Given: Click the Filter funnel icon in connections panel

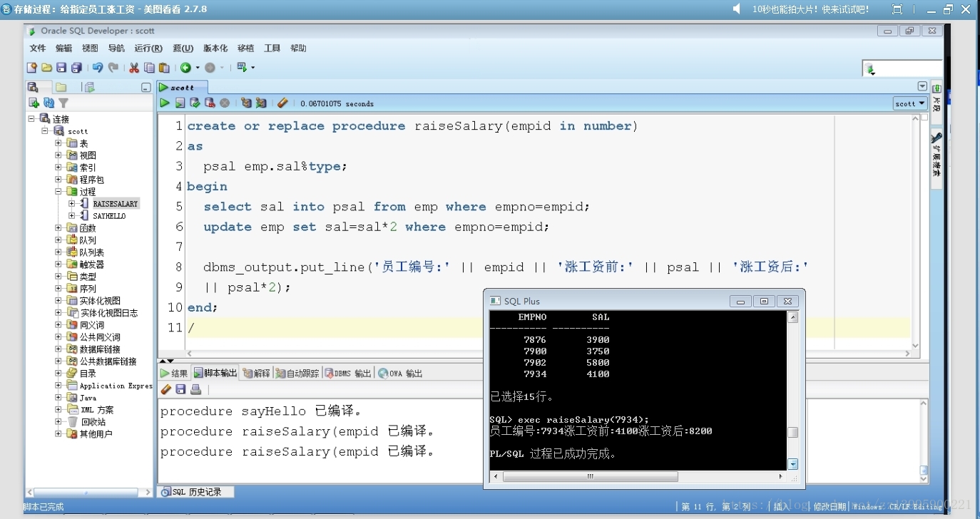Looking at the screenshot, I should [63, 103].
